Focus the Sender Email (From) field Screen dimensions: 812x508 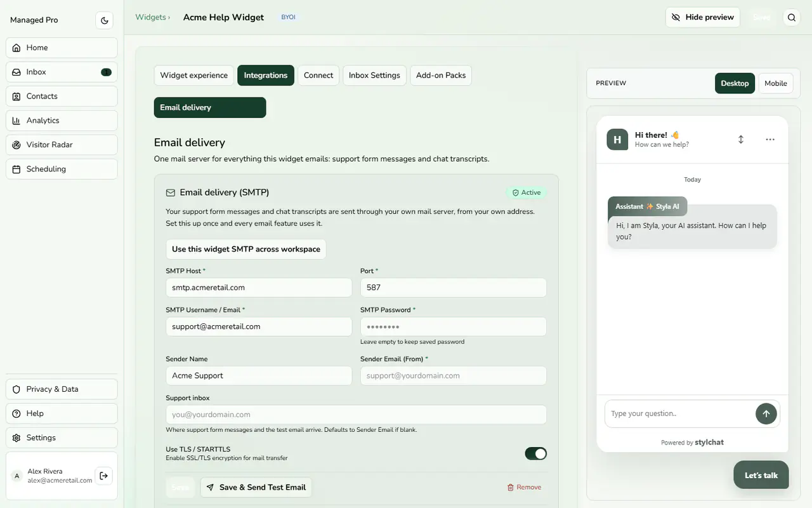(454, 375)
